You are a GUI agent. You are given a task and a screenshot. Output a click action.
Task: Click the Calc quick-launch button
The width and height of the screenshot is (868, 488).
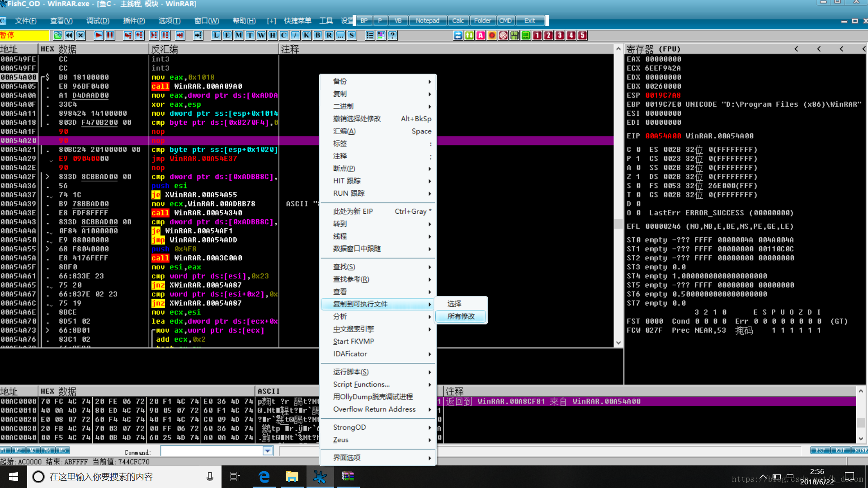coord(458,21)
